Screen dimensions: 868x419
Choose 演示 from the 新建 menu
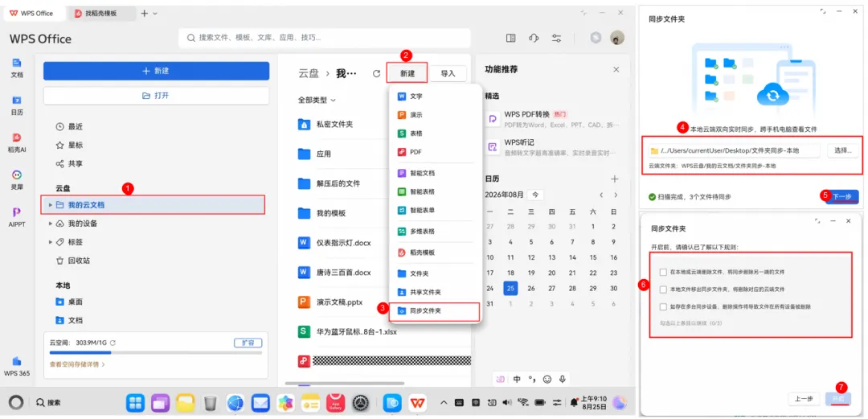tap(436, 115)
